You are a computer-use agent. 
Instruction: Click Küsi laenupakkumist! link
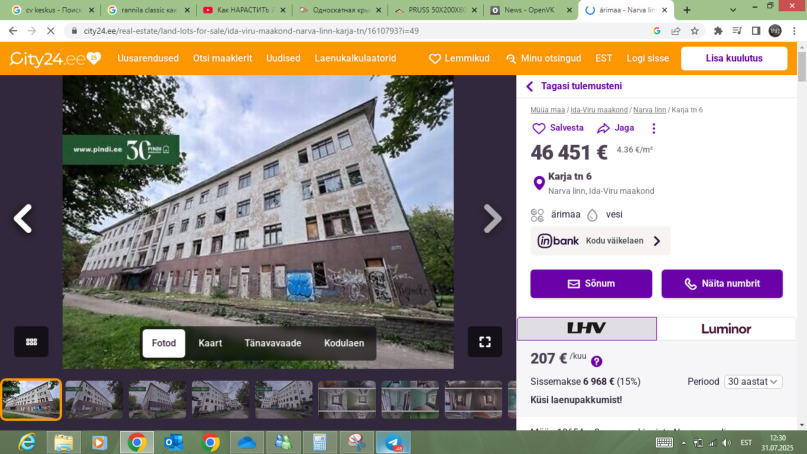pyautogui.click(x=576, y=400)
